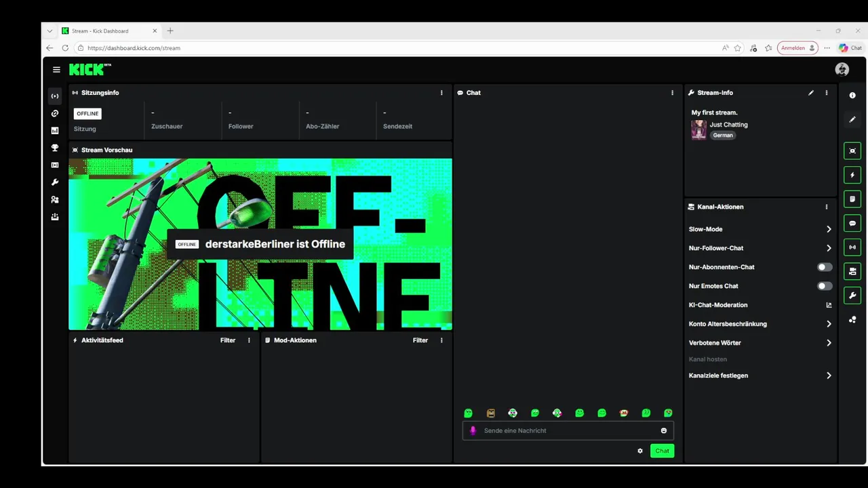Open Chat panel three-dot options menu

coord(672,93)
